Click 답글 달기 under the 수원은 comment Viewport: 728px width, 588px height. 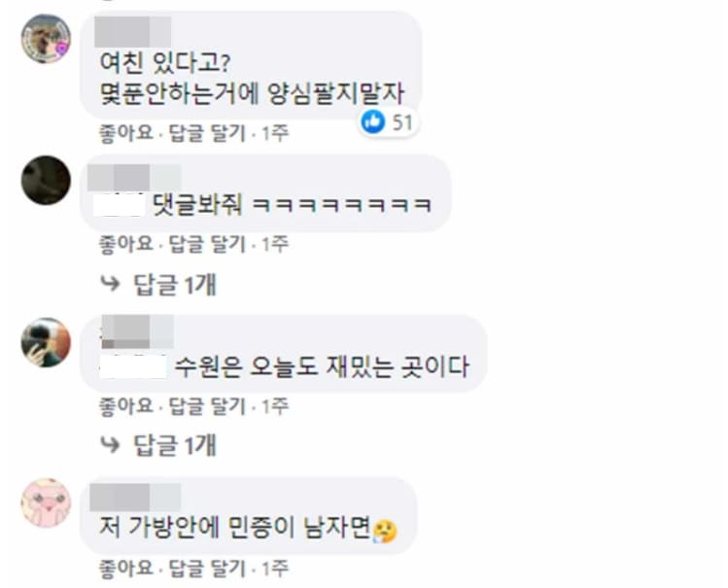[207, 406]
